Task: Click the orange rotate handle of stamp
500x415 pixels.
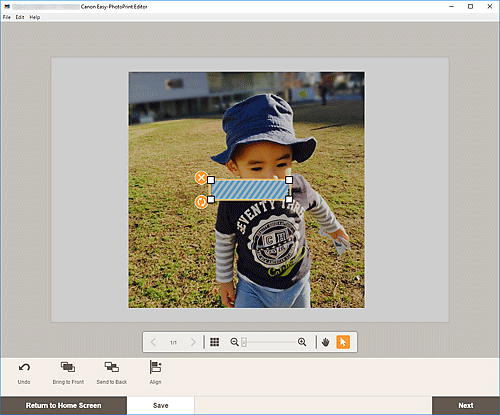Action: point(201,202)
